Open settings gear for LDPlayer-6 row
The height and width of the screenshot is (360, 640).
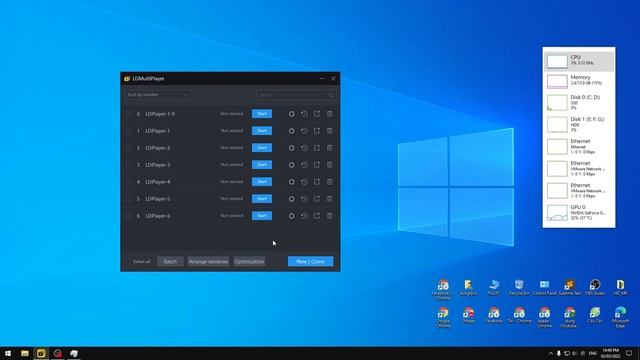click(291, 216)
